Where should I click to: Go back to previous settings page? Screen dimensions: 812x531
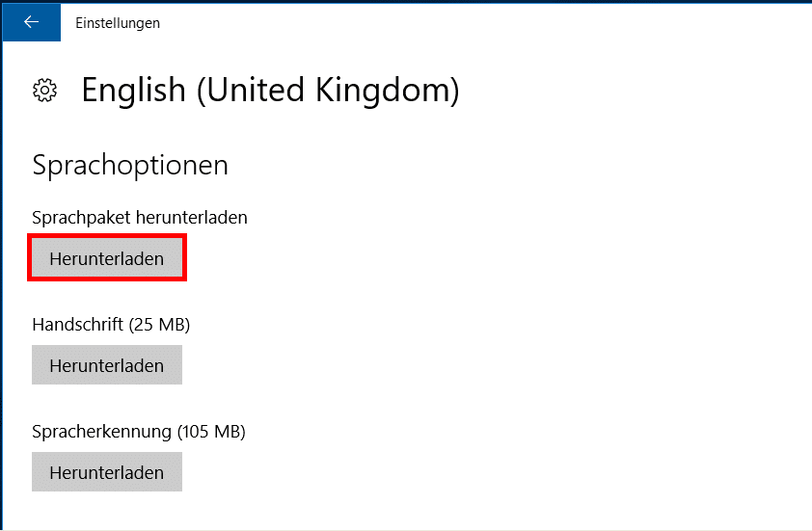tap(31, 22)
